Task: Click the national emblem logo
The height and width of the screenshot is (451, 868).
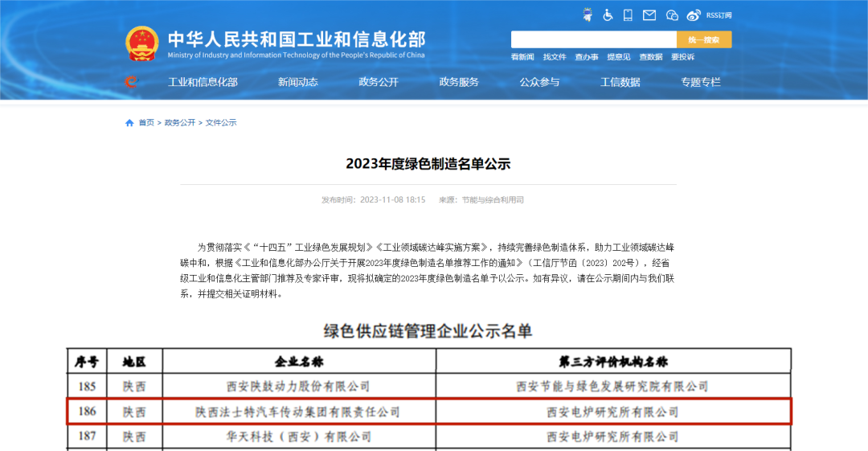Action: 142,44
